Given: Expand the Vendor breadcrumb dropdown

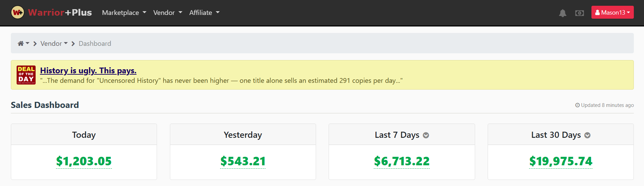Looking at the screenshot, I should click(54, 43).
